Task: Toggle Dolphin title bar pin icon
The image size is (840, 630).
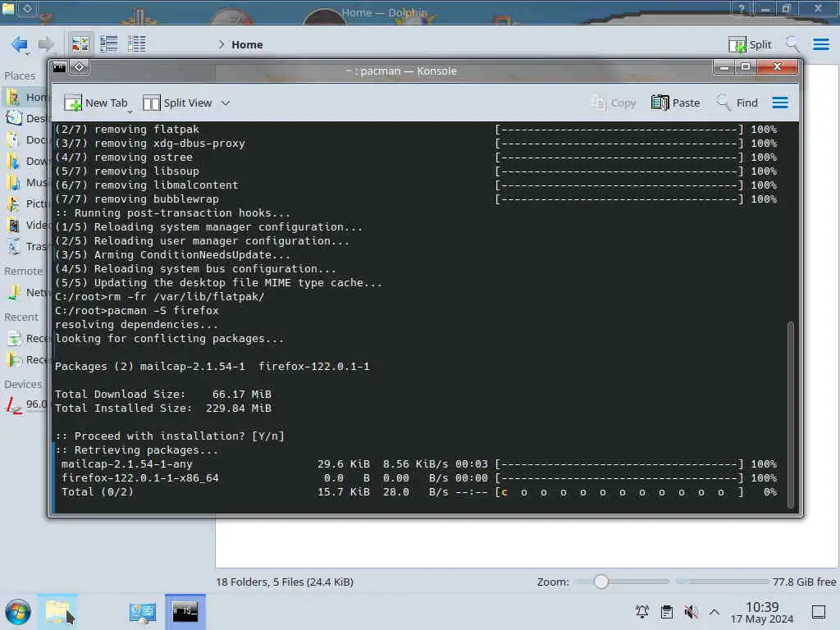Action: tap(27, 8)
